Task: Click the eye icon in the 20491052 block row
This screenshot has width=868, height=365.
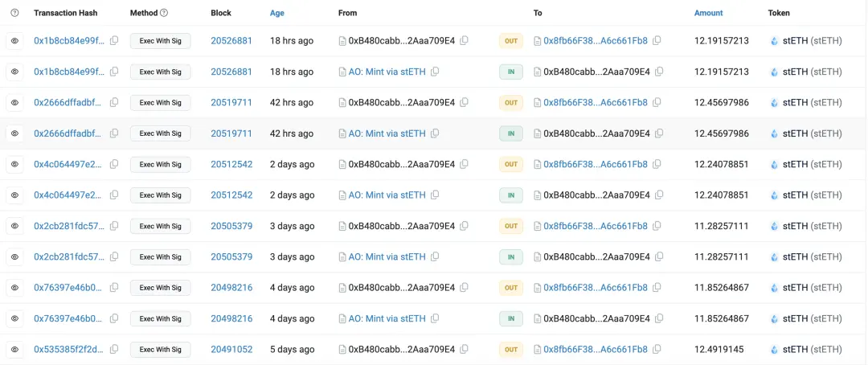Action: point(14,350)
